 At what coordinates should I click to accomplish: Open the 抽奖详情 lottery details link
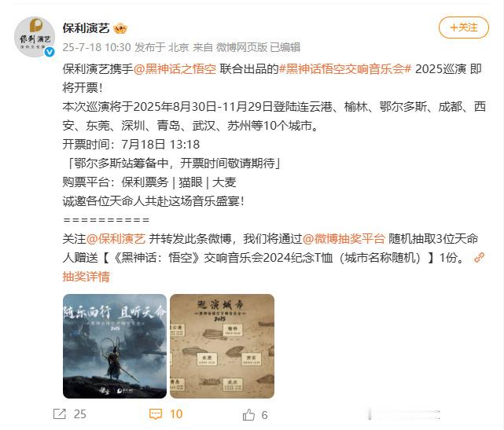pyautogui.click(x=86, y=277)
